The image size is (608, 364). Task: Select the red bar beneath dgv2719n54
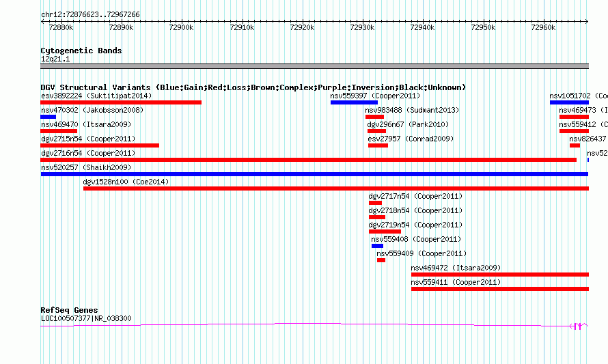385,232
